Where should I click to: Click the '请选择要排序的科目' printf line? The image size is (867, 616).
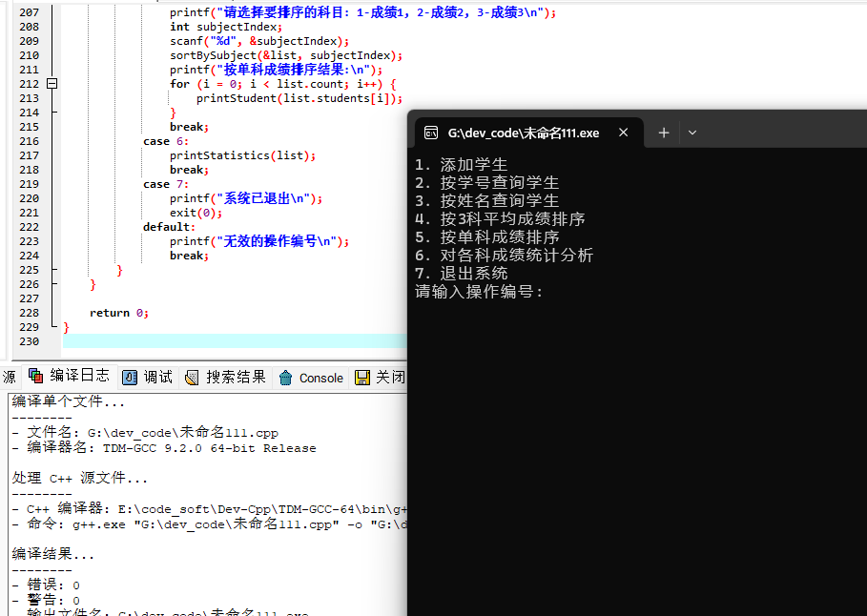tap(362, 12)
